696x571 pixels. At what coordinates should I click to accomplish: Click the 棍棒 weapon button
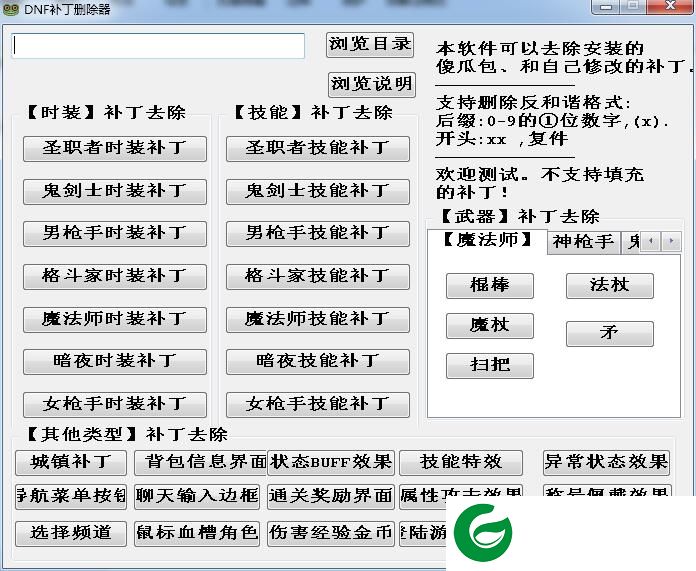pos(490,286)
